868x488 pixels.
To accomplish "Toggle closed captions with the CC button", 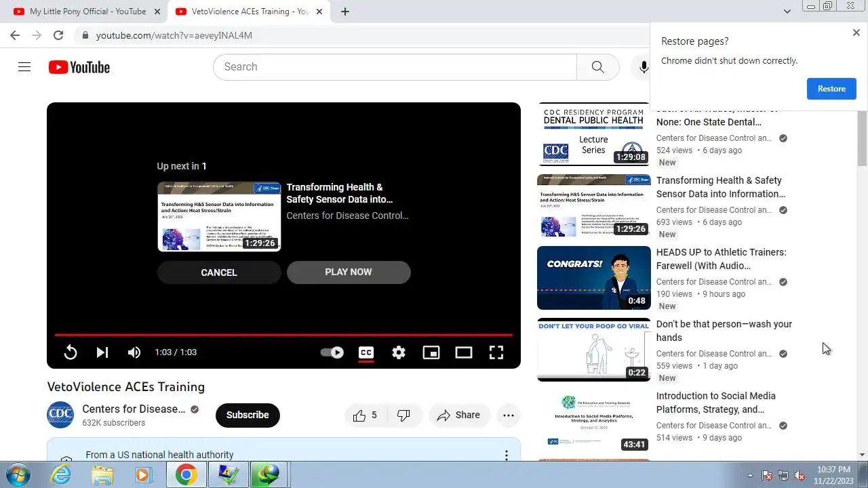I will [366, 352].
